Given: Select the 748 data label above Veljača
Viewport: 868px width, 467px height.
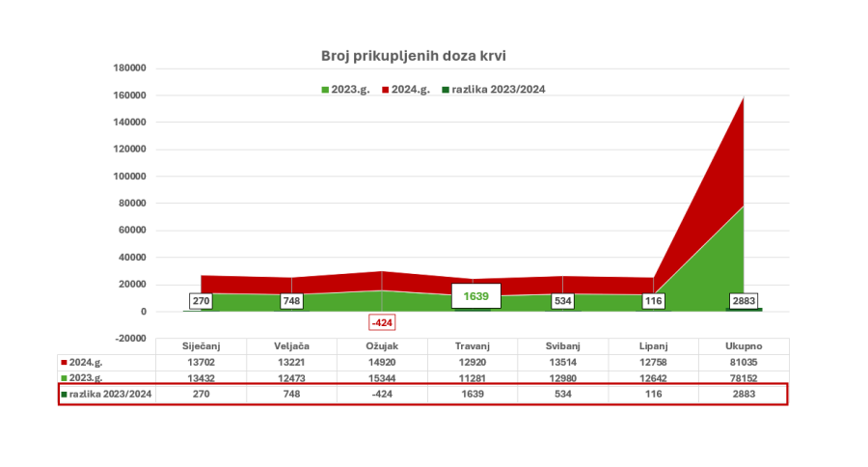Looking at the screenshot, I should 291,301.
